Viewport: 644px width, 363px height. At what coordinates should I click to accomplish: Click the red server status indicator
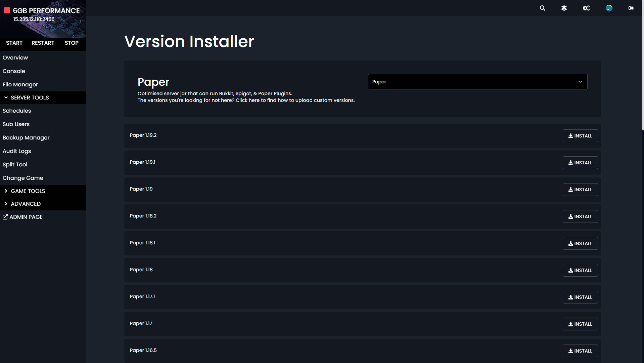tap(7, 10)
